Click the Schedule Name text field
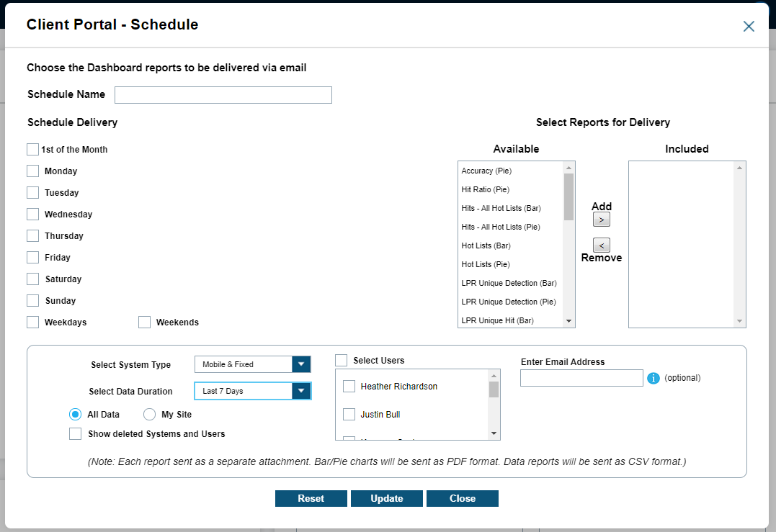 (x=223, y=95)
